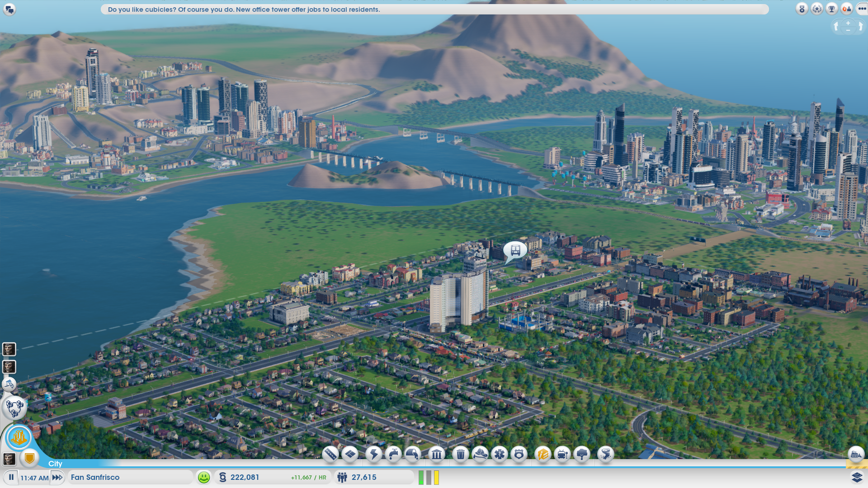Open the Sewage pipe menu
This screenshot has height=488, width=868.
tap(413, 454)
